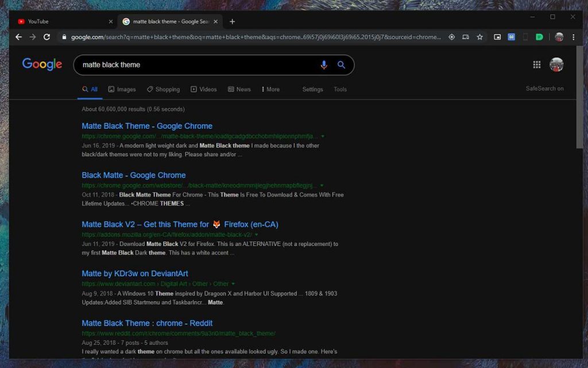The image size is (588, 368).
Task: Click the "Oct 11, 2018" date text
Action: click(98, 194)
